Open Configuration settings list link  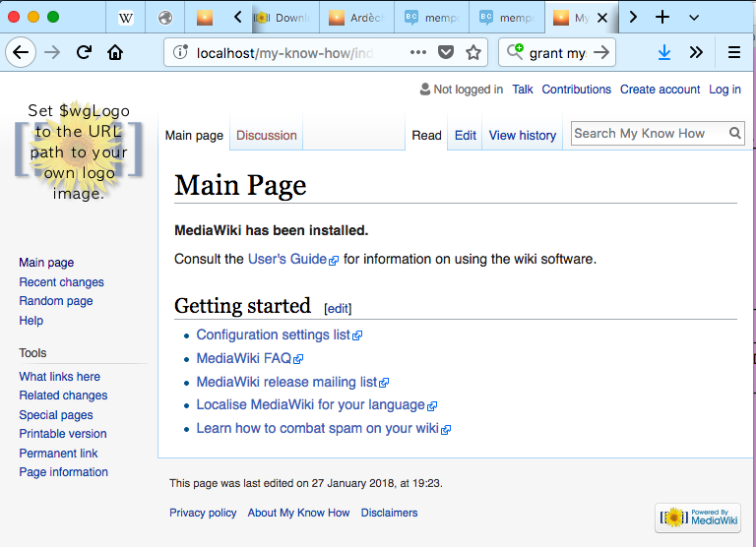tap(279, 334)
